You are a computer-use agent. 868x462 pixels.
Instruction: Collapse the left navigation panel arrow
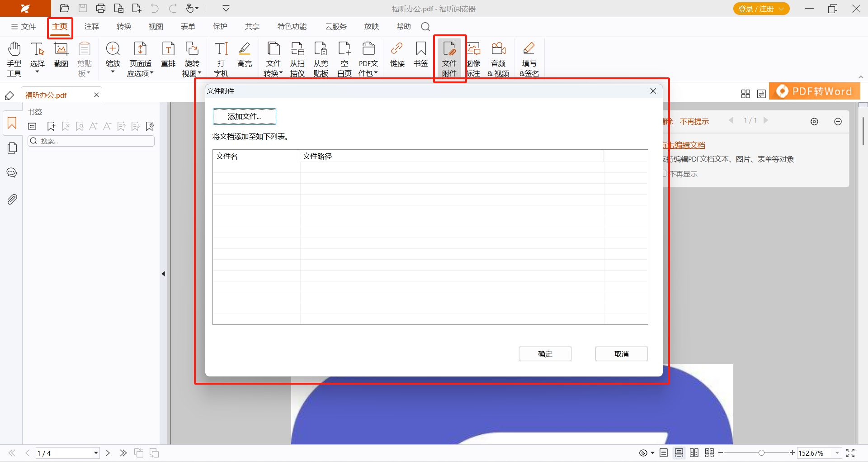(163, 274)
